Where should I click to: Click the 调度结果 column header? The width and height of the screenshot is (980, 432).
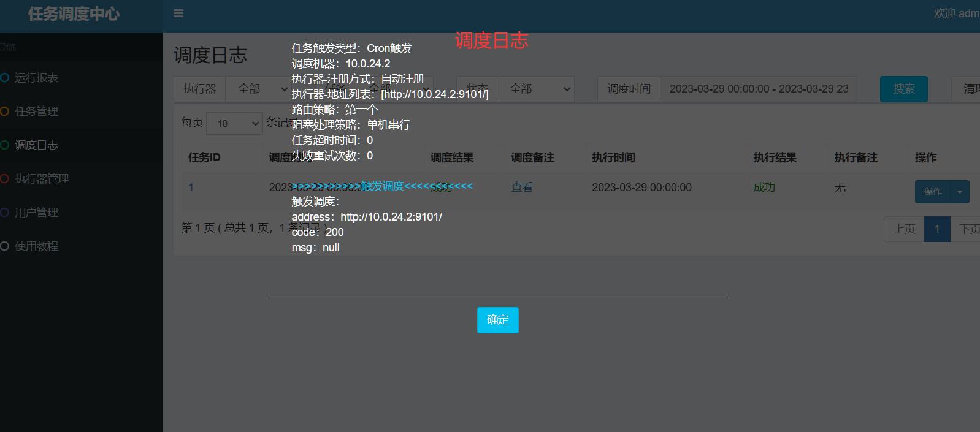click(x=452, y=157)
